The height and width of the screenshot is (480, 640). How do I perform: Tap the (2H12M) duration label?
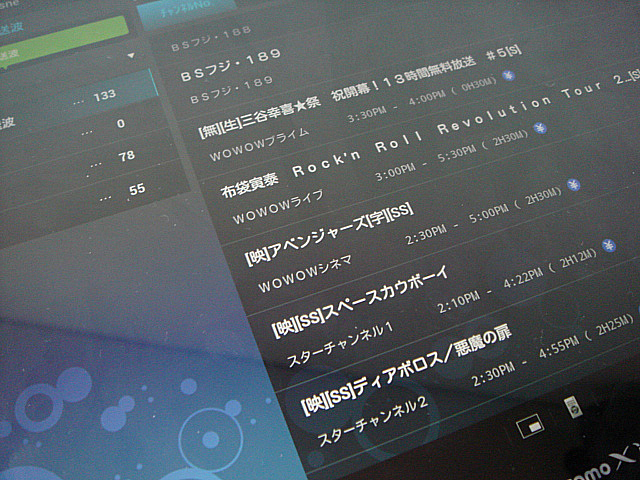click(573, 259)
